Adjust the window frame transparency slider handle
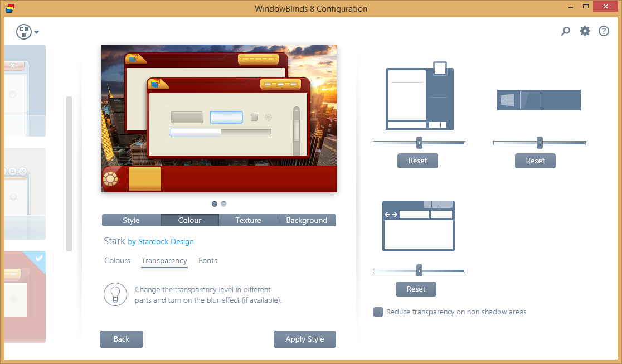The height and width of the screenshot is (364, 622). click(419, 271)
